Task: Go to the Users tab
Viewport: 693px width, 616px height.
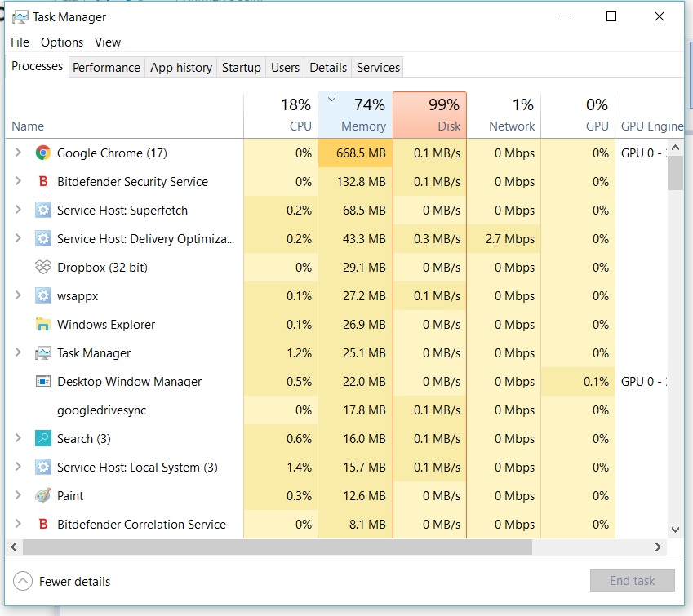Action: coord(285,68)
